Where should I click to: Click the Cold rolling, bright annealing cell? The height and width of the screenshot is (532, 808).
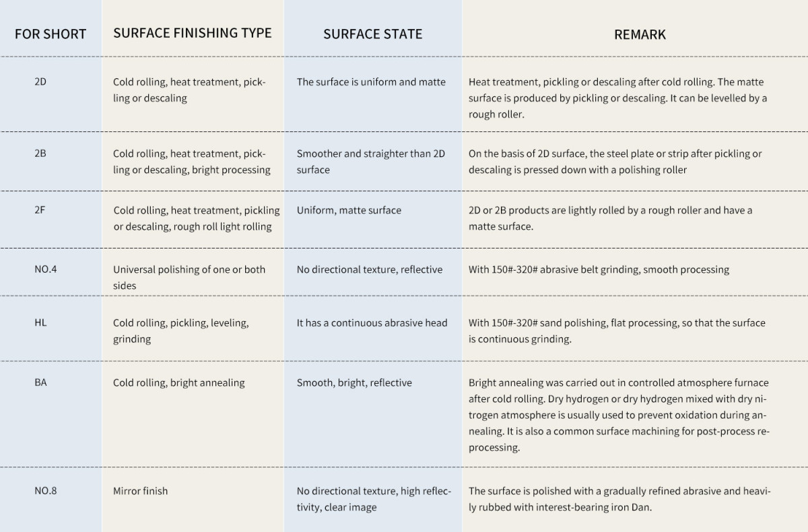178,383
